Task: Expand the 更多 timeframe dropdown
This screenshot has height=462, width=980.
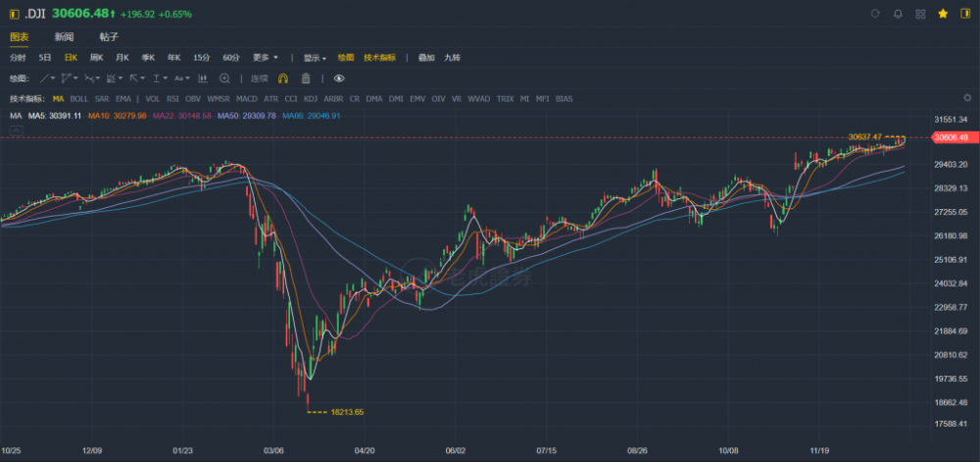Action: click(266, 57)
